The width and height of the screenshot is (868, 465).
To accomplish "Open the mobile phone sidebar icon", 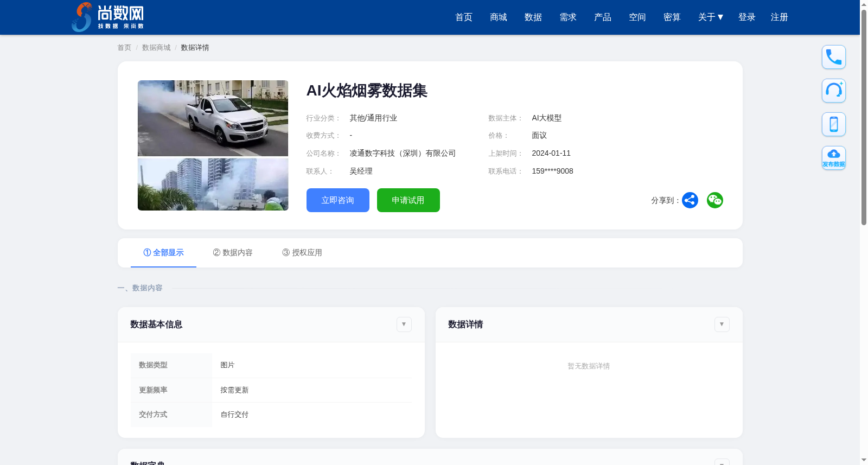I will click(x=834, y=124).
